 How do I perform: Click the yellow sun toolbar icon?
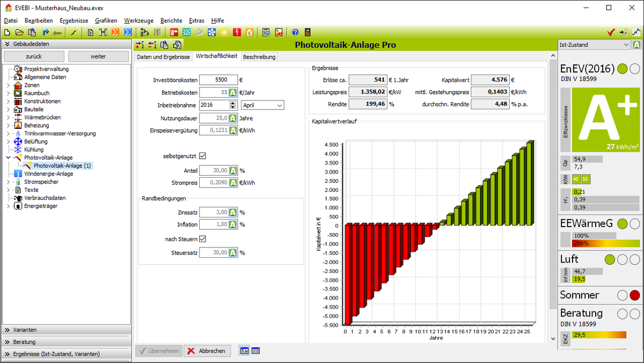pos(224,32)
